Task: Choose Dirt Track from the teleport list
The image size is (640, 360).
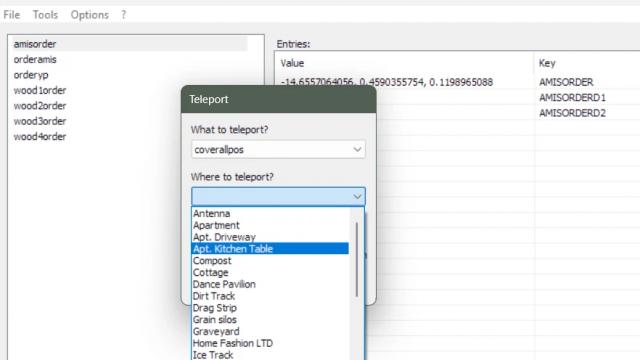Action: click(x=270, y=296)
